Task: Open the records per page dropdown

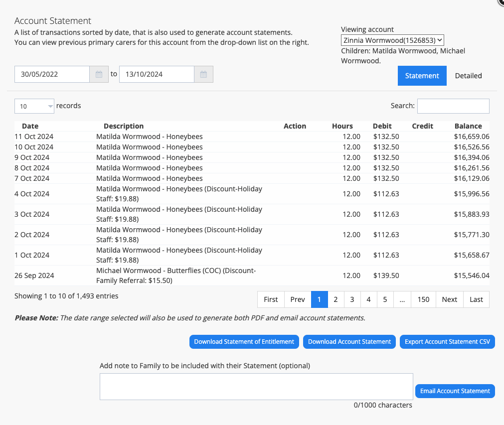Action: click(34, 106)
